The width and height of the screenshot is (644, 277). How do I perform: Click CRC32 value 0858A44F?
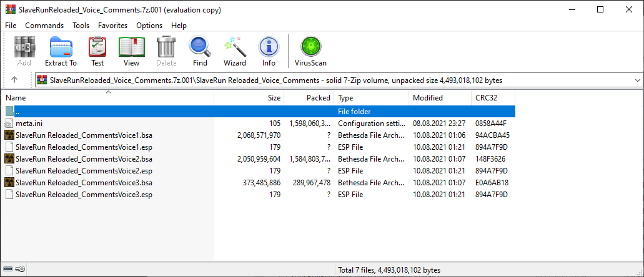492,123
